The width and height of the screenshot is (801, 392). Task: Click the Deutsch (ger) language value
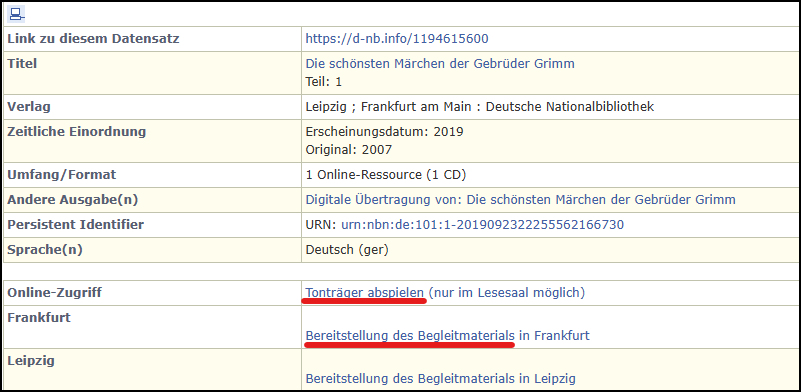coord(347,250)
